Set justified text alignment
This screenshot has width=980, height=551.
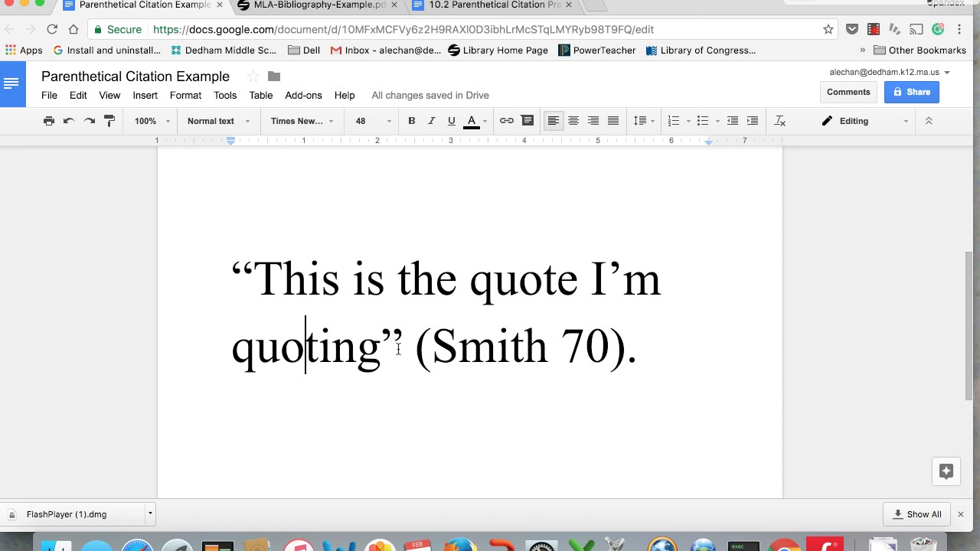point(613,121)
